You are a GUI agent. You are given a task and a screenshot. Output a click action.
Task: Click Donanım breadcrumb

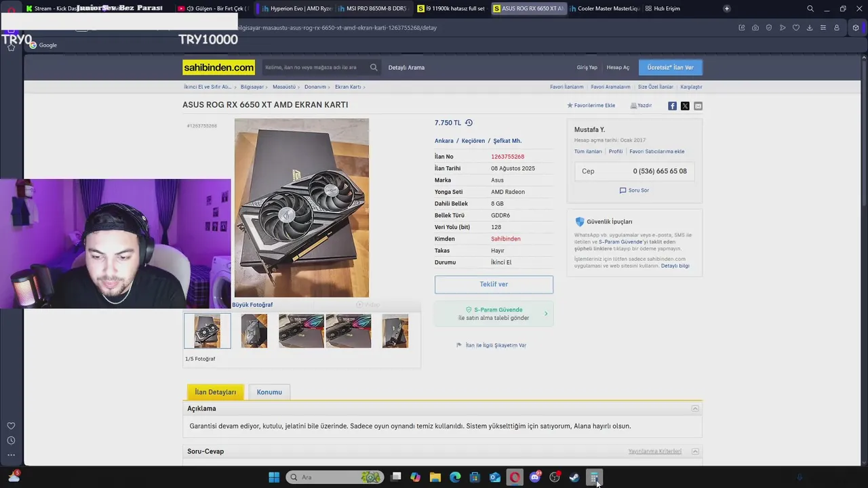(x=315, y=87)
